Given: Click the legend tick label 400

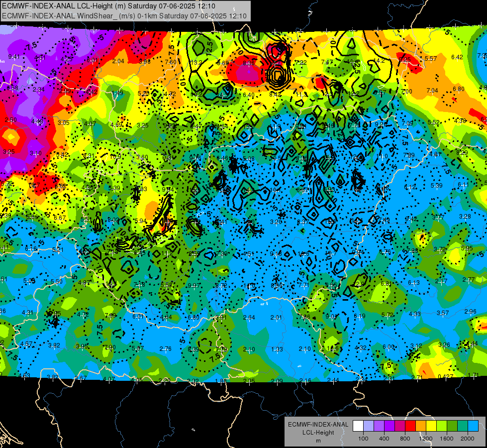Looking at the screenshot, I should click(384, 439).
